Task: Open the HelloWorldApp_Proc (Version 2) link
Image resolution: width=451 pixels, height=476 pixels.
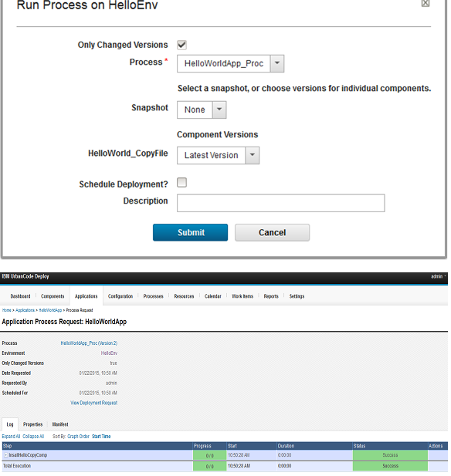Action: pyautogui.click(x=90, y=345)
